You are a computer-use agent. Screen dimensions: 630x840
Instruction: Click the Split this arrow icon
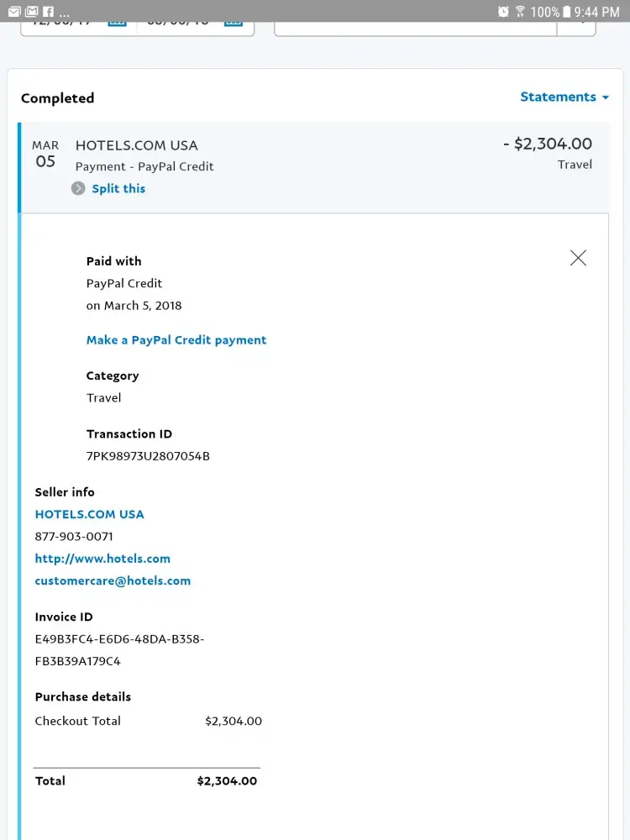coord(78,188)
